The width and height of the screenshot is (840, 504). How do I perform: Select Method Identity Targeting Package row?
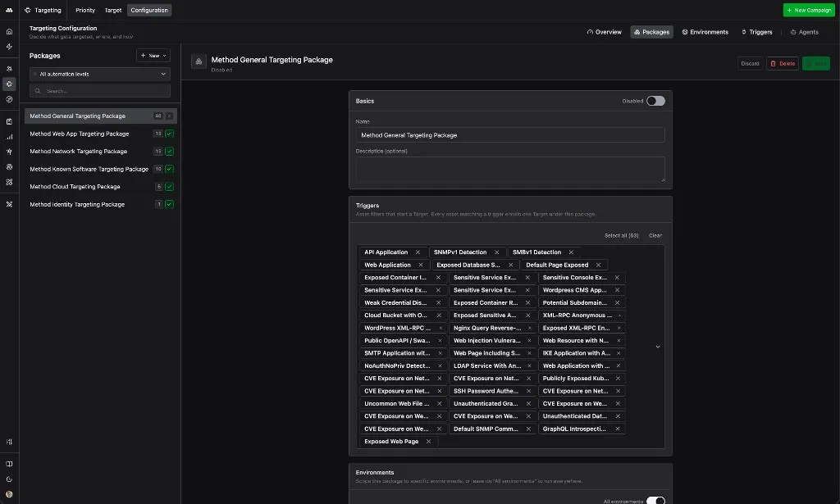pyautogui.click(x=101, y=204)
